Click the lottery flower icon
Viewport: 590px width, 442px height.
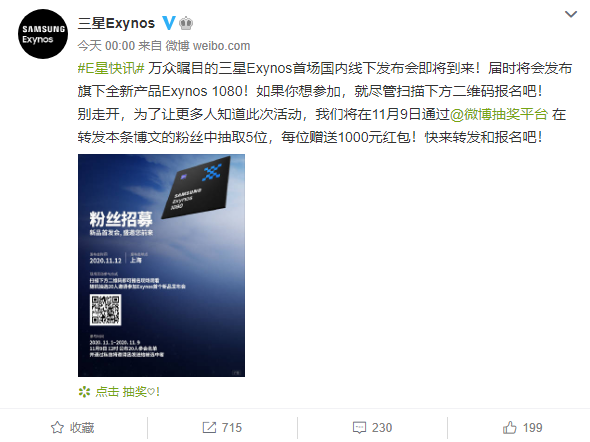(84, 392)
